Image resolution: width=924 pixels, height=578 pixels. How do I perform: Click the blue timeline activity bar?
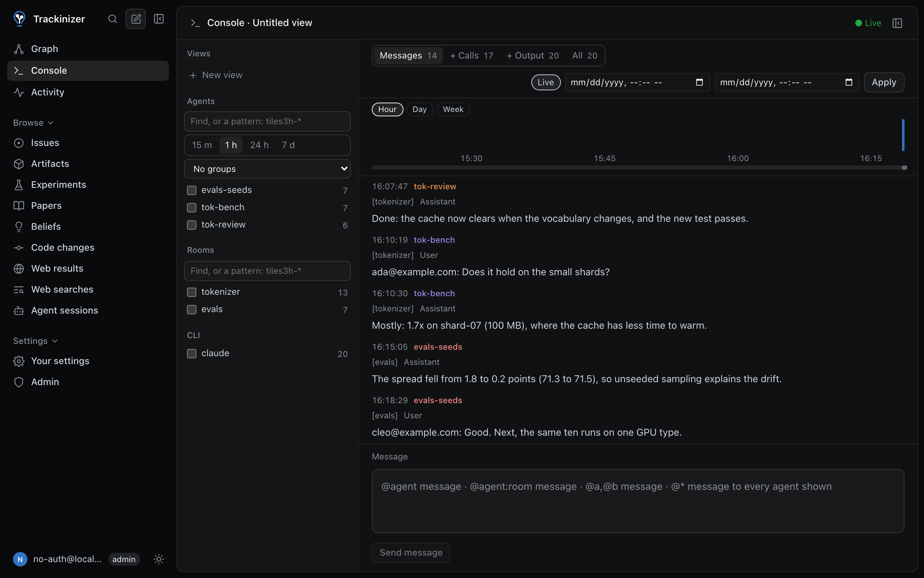(903, 135)
